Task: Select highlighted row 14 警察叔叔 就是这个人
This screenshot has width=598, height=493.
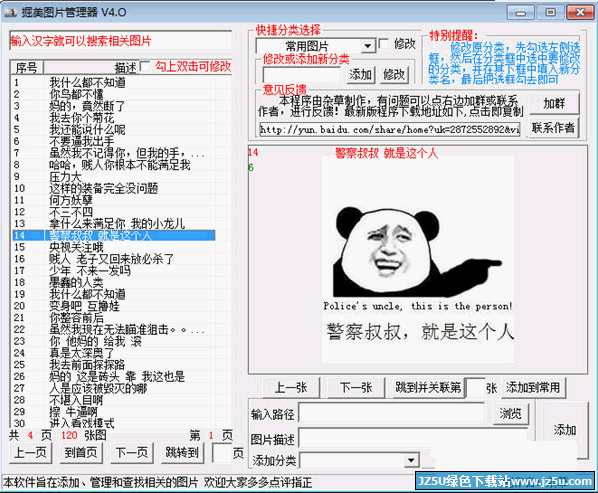Action: 114,235
